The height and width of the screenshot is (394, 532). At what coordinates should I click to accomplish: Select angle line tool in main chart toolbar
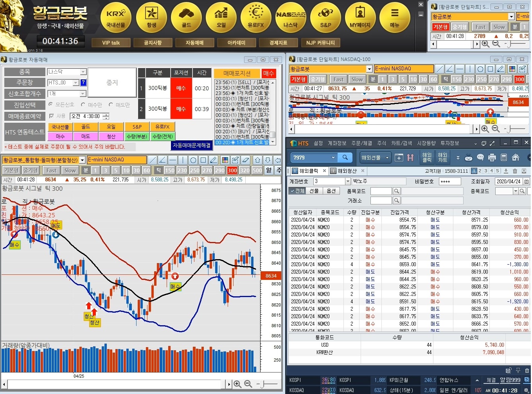pos(162,160)
